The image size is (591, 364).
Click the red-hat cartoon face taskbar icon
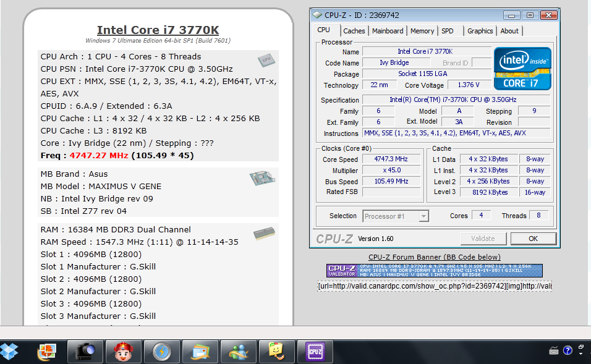pyautogui.click(x=124, y=352)
